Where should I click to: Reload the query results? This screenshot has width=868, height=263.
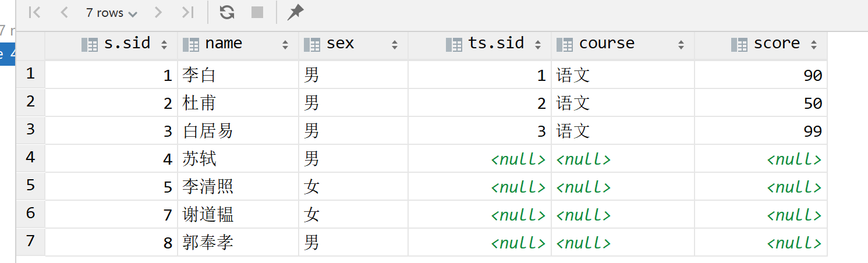pyautogui.click(x=227, y=12)
